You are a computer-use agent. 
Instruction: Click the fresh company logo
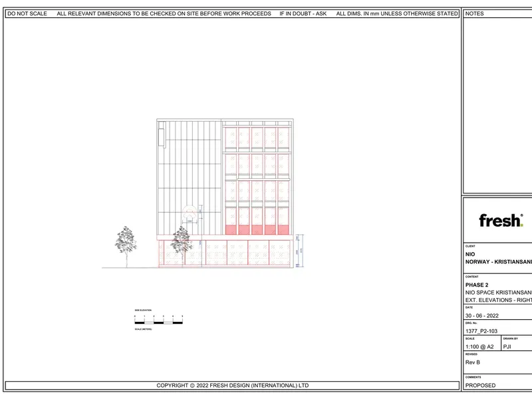(501, 220)
